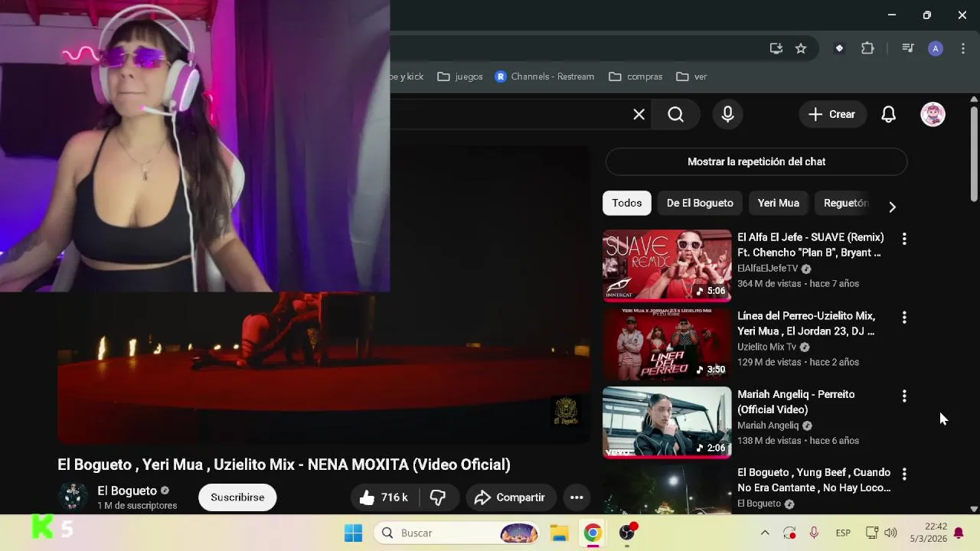Go to Mariah Angeliq channel name

pos(768,425)
